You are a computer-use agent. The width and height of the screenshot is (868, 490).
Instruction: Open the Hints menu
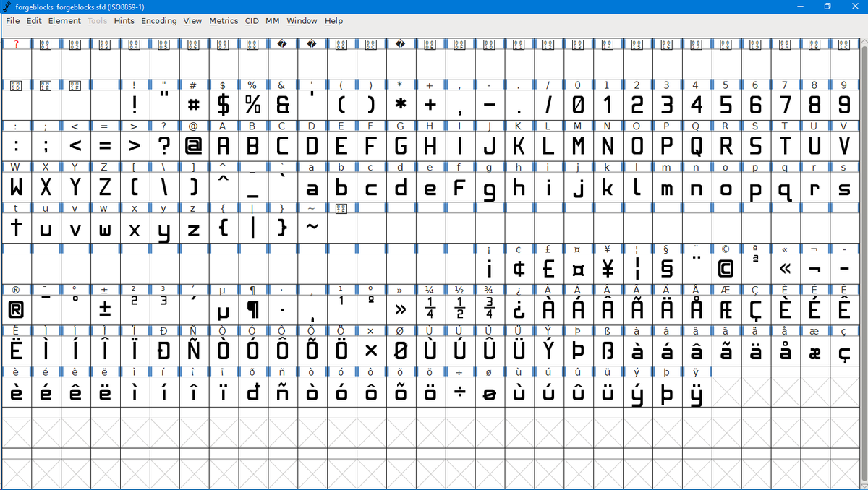(124, 21)
